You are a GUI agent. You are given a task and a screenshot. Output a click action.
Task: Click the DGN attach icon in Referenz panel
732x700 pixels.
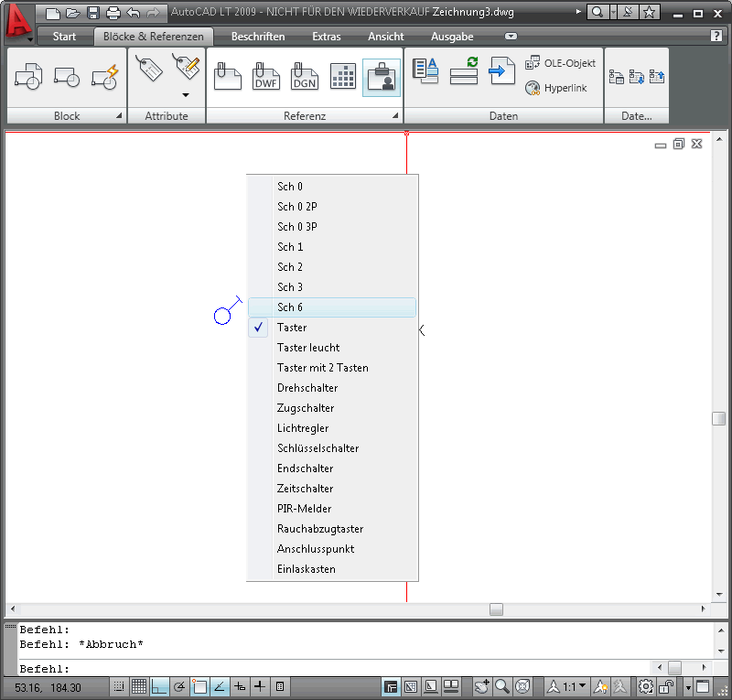coord(304,76)
